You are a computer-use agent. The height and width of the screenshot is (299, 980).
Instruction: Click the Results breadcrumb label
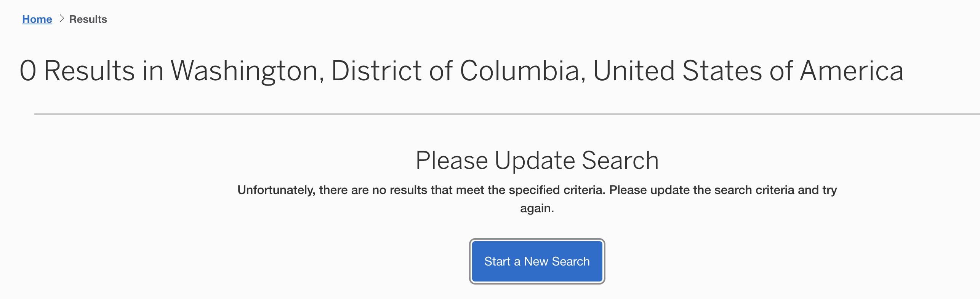tap(88, 19)
